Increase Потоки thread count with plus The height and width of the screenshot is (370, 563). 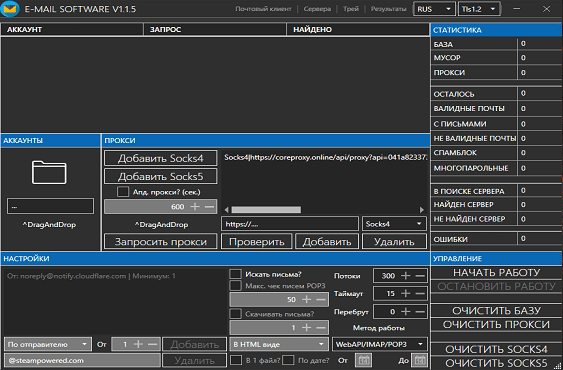pyautogui.click(x=406, y=276)
